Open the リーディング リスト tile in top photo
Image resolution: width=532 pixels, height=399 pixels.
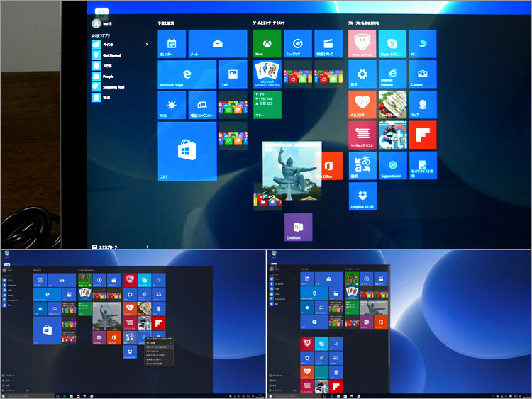point(362,135)
